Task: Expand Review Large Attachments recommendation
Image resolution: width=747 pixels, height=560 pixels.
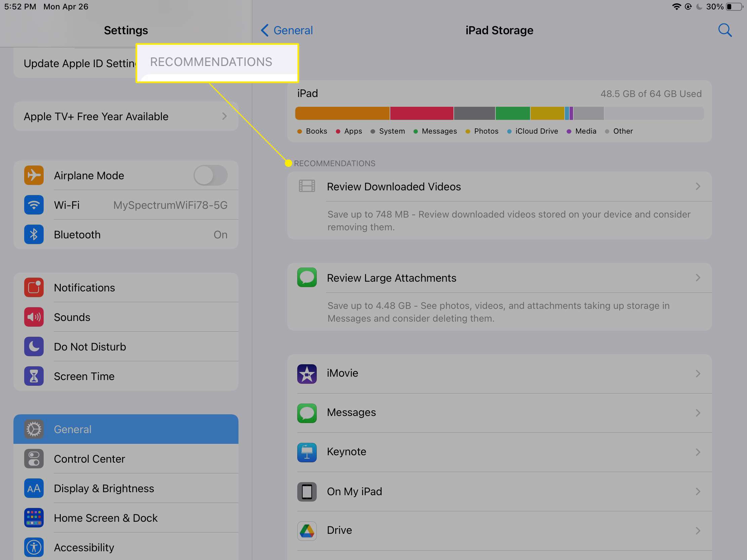Action: pos(499,277)
